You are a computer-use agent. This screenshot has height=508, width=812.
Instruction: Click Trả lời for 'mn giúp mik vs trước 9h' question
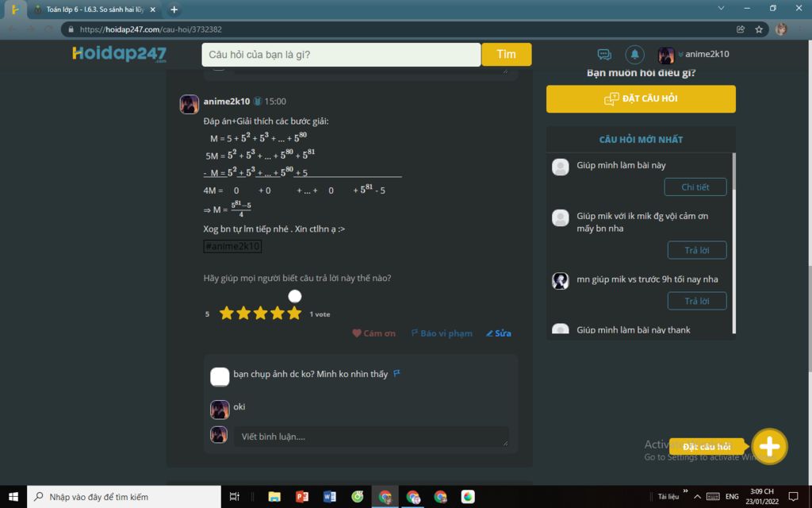click(696, 301)
